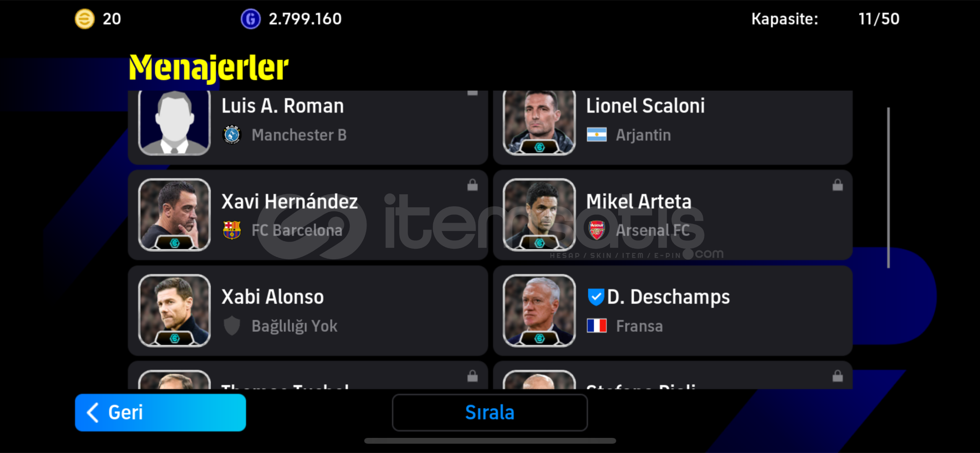
Task: Toggle the lock on the Thomas Tuchel card
Action: [x=473, y=376]
